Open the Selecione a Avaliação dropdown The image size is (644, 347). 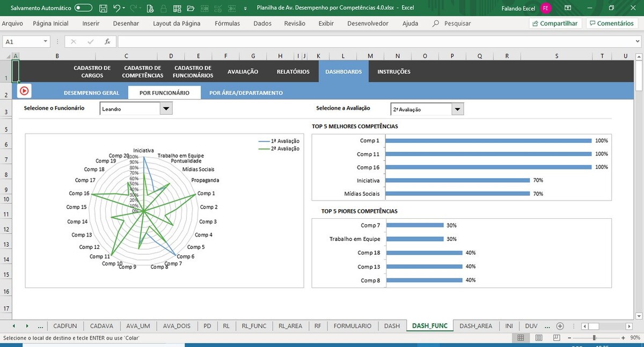457,109
